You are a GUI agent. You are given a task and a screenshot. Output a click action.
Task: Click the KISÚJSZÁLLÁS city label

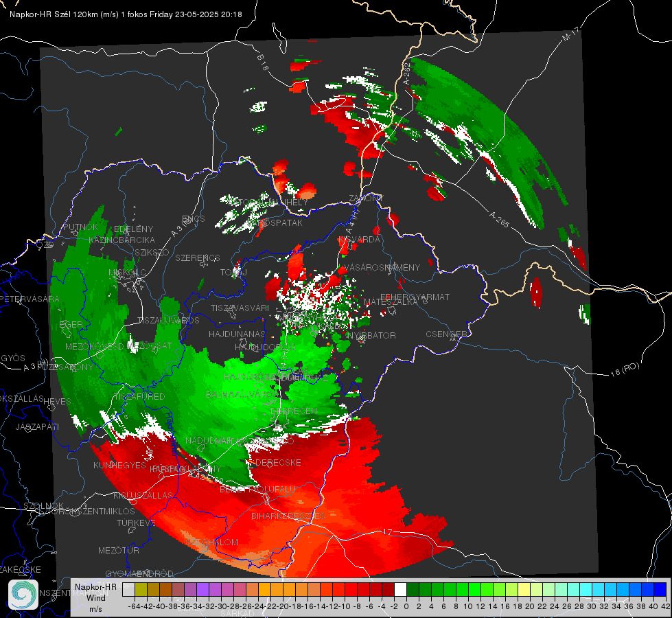[x=143, y=495]
